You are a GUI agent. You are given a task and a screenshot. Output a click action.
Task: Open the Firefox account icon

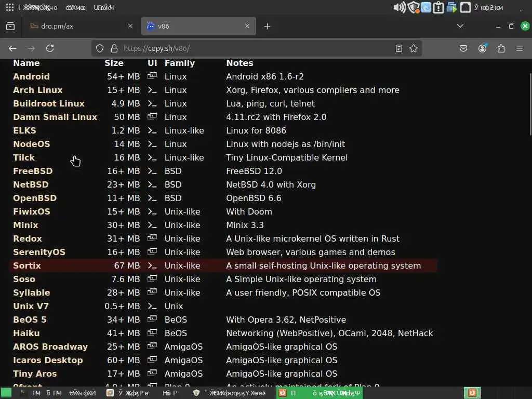pos(482,48)
